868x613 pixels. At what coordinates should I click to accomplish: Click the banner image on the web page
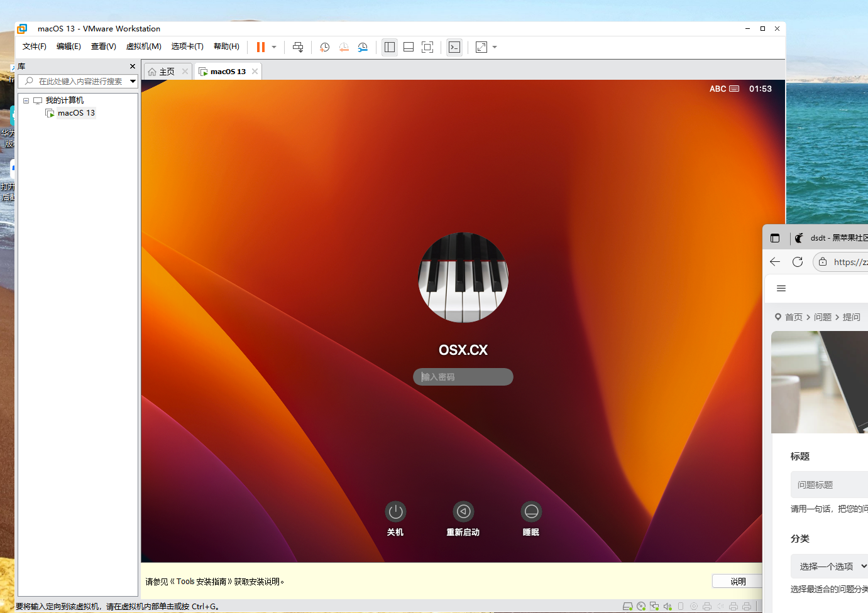pos(820,382)
